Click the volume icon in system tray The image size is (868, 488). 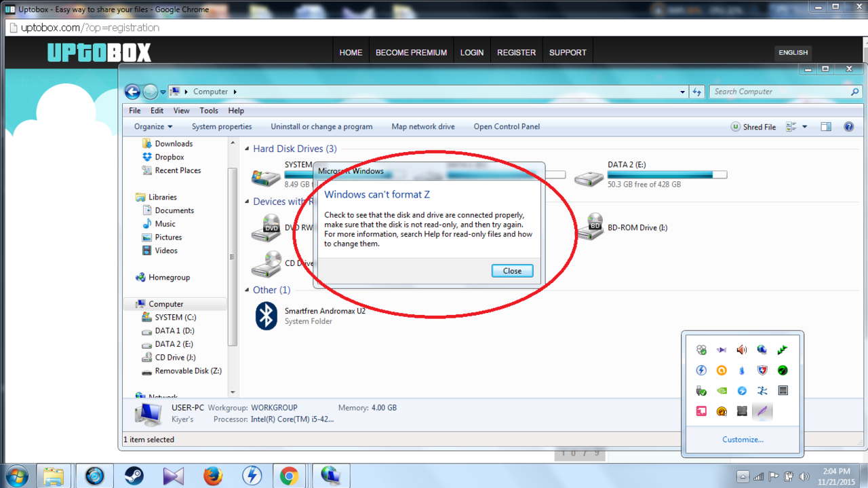[x=804, y=476]
